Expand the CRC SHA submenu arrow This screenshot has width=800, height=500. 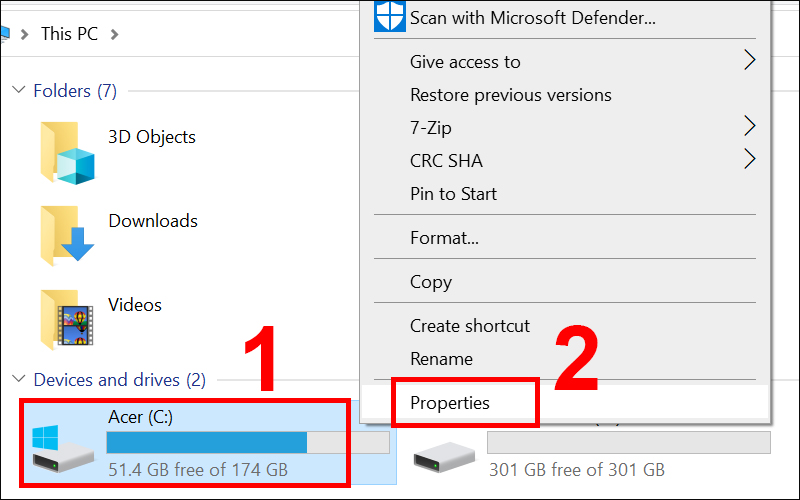click(750, 159)
